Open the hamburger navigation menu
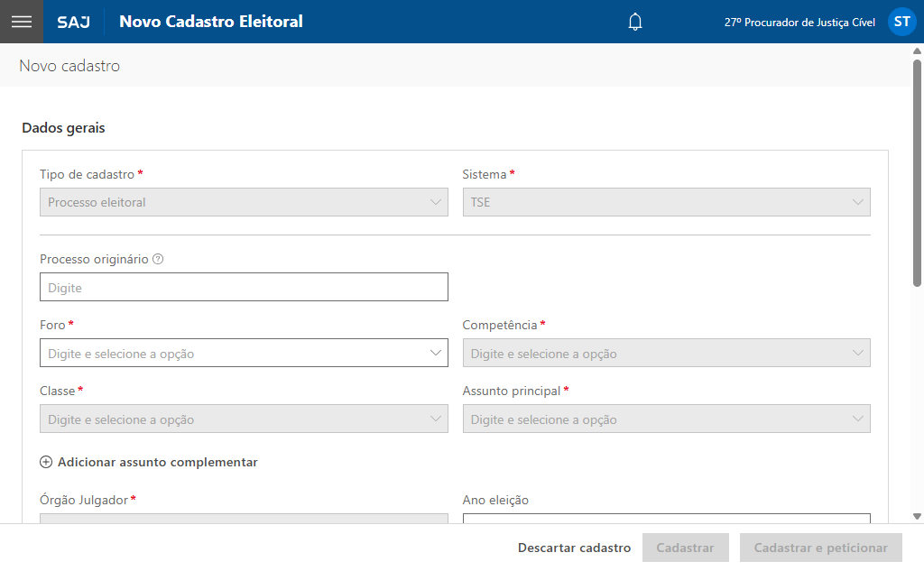The image size is (924, 571). pos(22,22)
